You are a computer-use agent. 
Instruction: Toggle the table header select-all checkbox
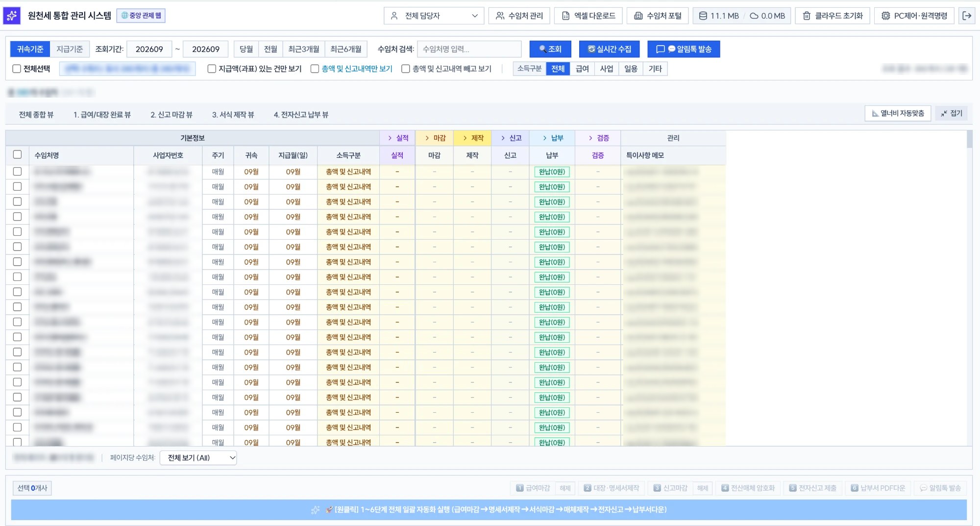[x=17, y=154]
